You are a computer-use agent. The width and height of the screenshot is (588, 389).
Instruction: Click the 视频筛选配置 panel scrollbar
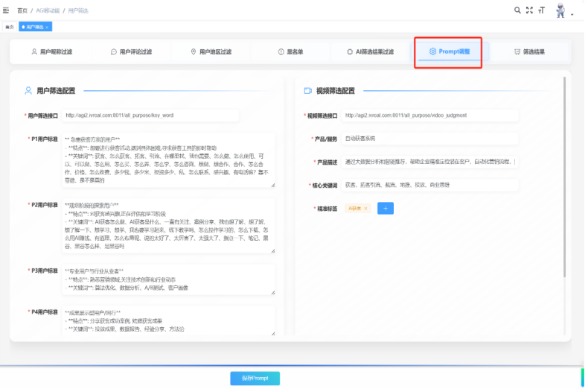pyautogui.click(x=564, y=177)
